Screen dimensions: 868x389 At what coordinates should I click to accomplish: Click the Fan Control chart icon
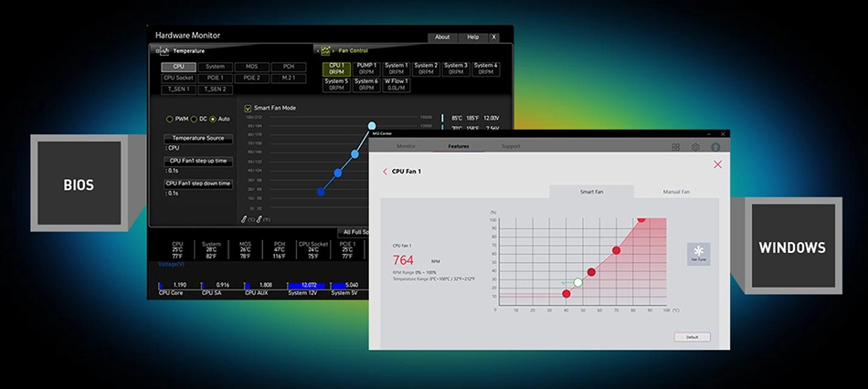(325, 50)
